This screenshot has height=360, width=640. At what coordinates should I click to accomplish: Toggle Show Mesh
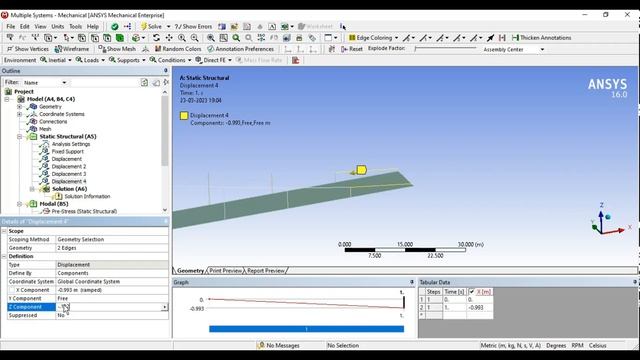click(x=117, y=49)
